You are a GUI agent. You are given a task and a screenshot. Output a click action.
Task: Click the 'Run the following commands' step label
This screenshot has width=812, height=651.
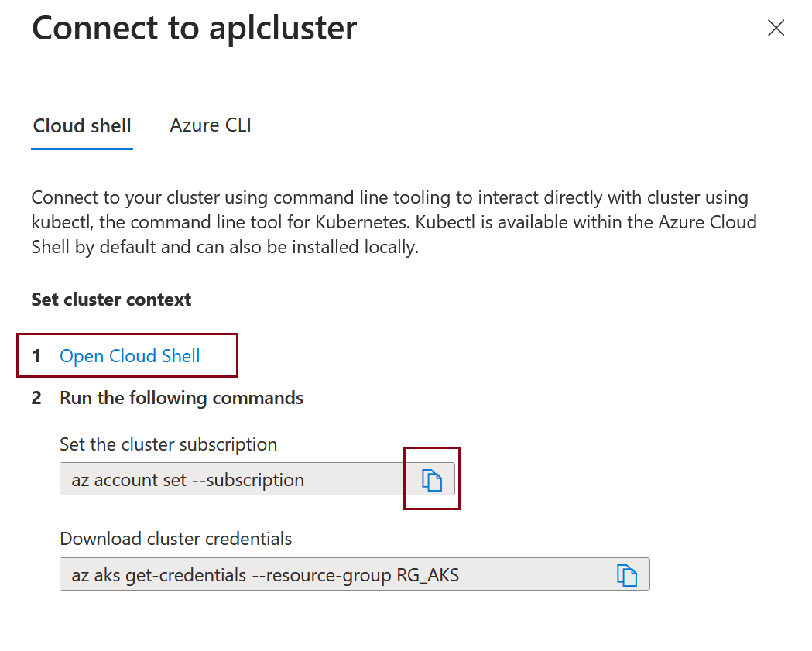coord(181,397)
